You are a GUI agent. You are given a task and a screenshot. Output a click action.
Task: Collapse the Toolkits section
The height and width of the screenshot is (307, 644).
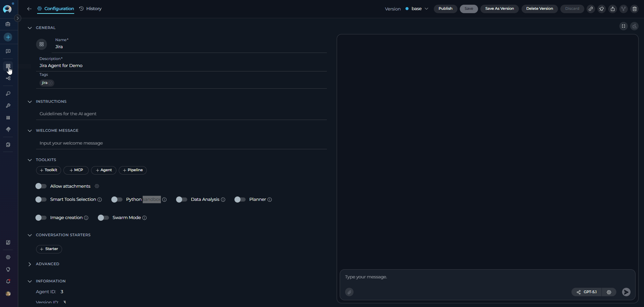[x=30, y=160]
